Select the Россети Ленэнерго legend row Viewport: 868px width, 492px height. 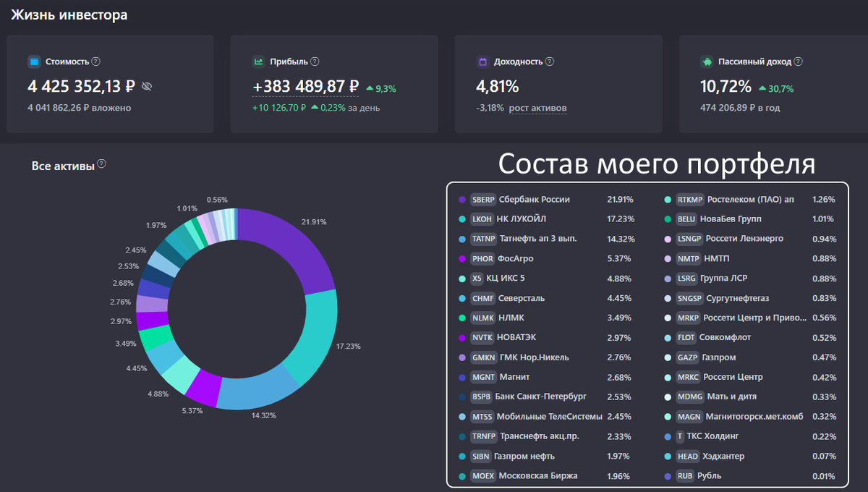click(x=751, y=239)
